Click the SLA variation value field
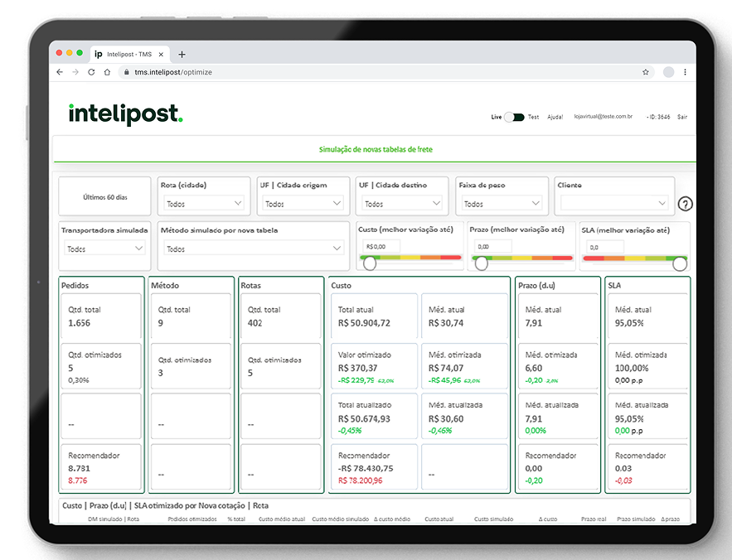Viewport: 732px width, 560px height. (605, 247)
